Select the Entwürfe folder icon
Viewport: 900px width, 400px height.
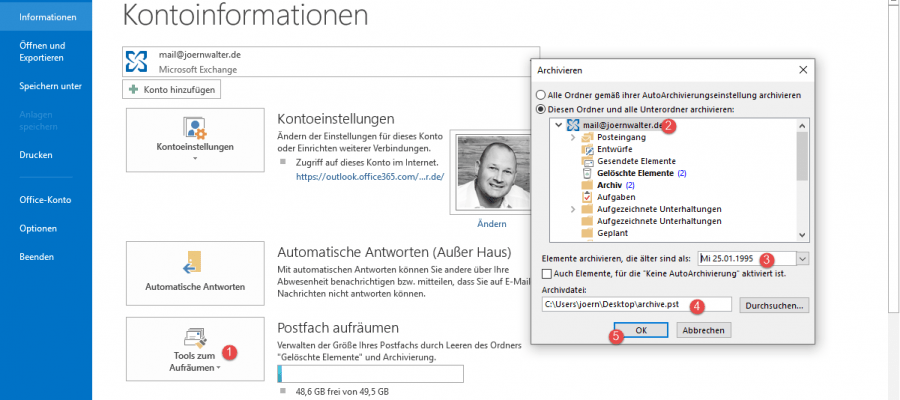click(x=587, y=149)
